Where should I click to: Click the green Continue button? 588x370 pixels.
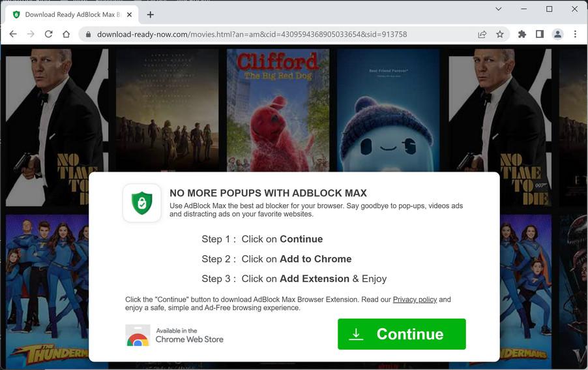click(x=402, y=334)
